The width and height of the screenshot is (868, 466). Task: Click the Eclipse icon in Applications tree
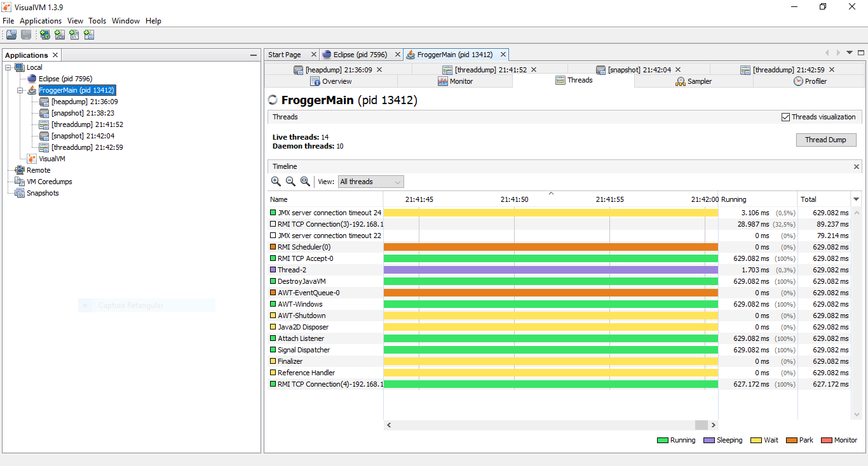[32, 79]
